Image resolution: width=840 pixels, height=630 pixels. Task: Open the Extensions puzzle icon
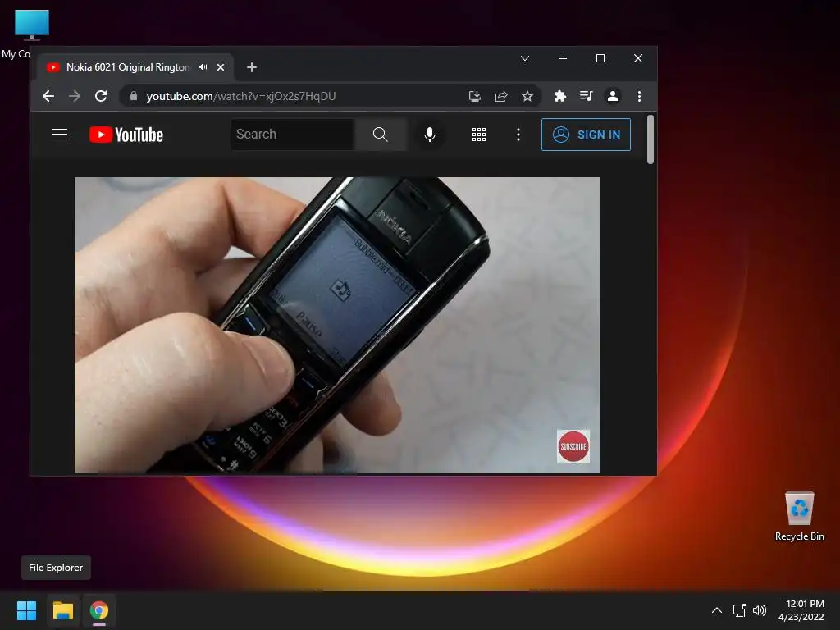(x=559, y=97)
